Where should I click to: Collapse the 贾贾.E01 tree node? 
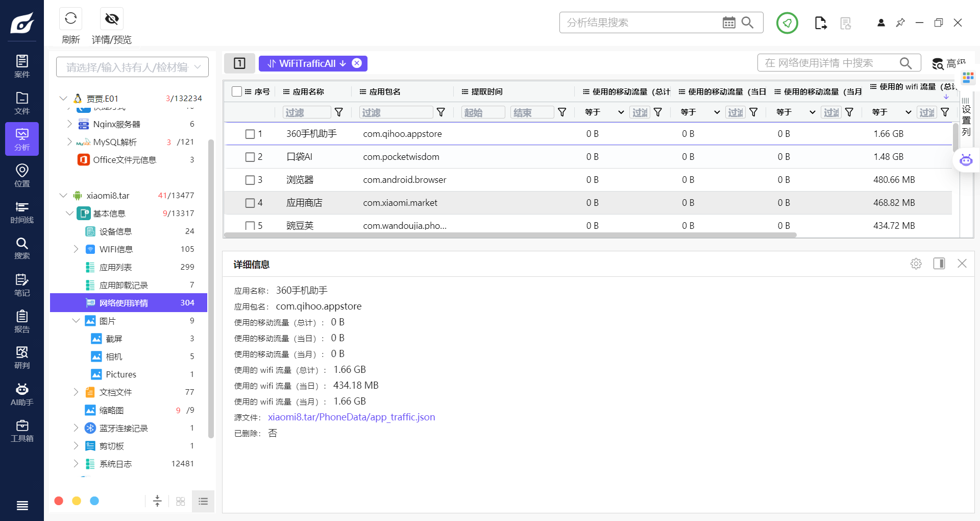(64, 98)
